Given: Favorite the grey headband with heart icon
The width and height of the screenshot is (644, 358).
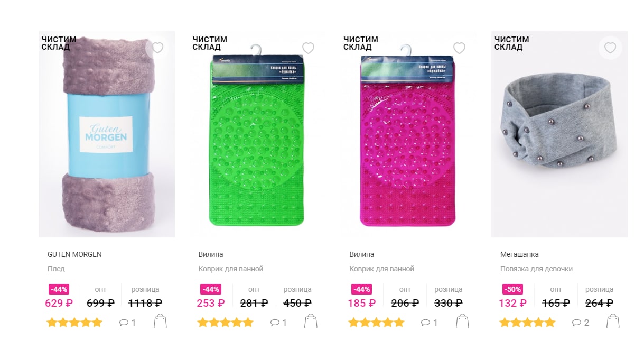Looking at the screenshot, I should pyautogui.click(x=610, y=48).
